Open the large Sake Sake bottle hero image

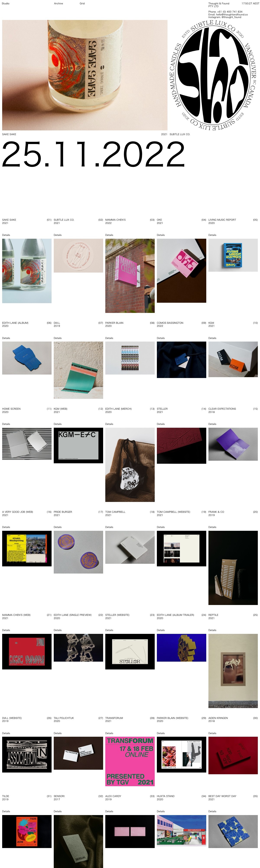(85, 75)
